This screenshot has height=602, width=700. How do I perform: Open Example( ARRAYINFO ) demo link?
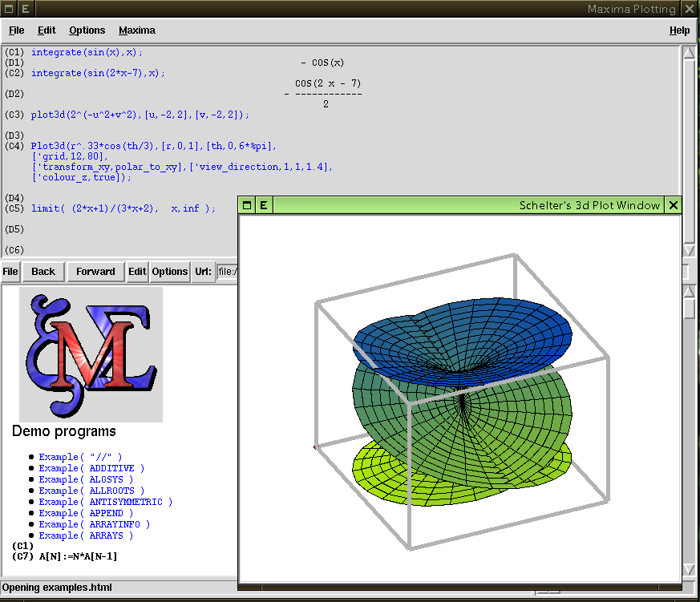(x=94, y=524)
